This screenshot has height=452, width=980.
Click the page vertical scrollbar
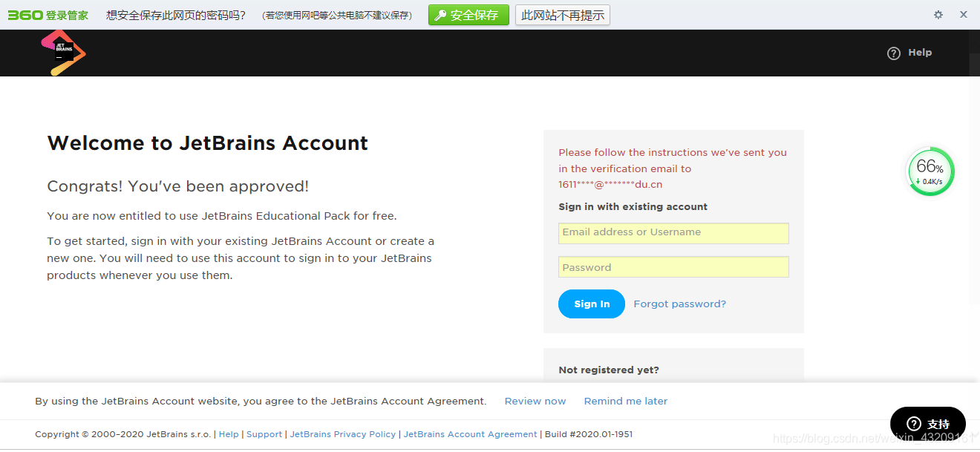click(975, 178)
